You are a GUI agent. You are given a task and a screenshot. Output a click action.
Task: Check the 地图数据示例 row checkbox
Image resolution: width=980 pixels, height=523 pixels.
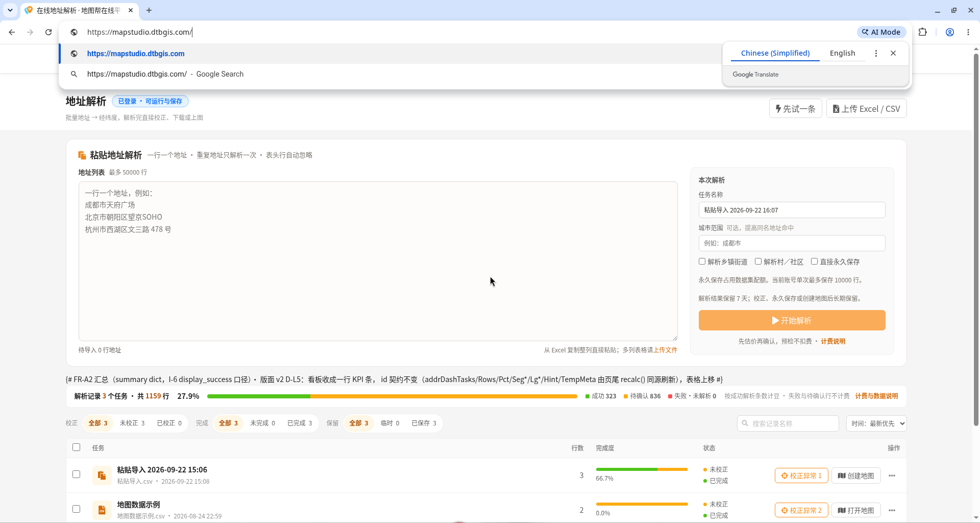(x=77, y=509)
